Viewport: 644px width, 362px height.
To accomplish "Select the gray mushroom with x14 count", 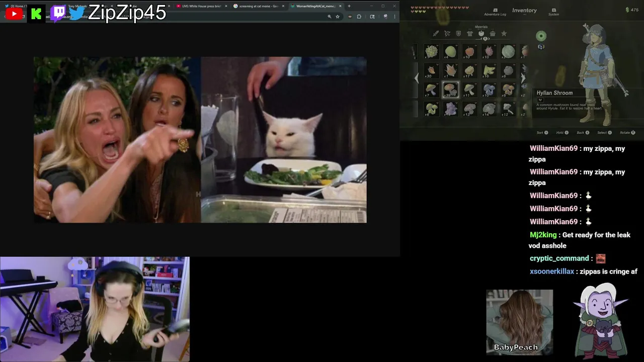I will (x=489, y=109).
